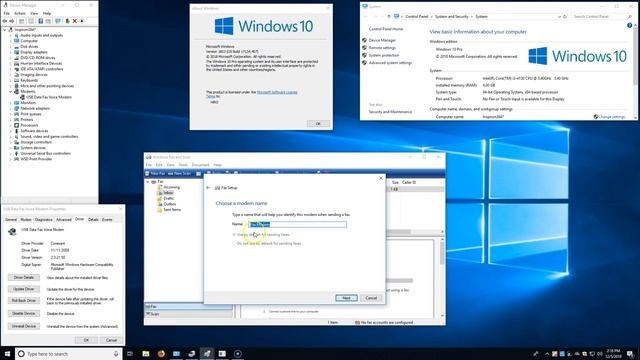The width and height of the screenshot is (640, 360).
Task: Expand the Network adapters node
Action: [x=11, y=109]
